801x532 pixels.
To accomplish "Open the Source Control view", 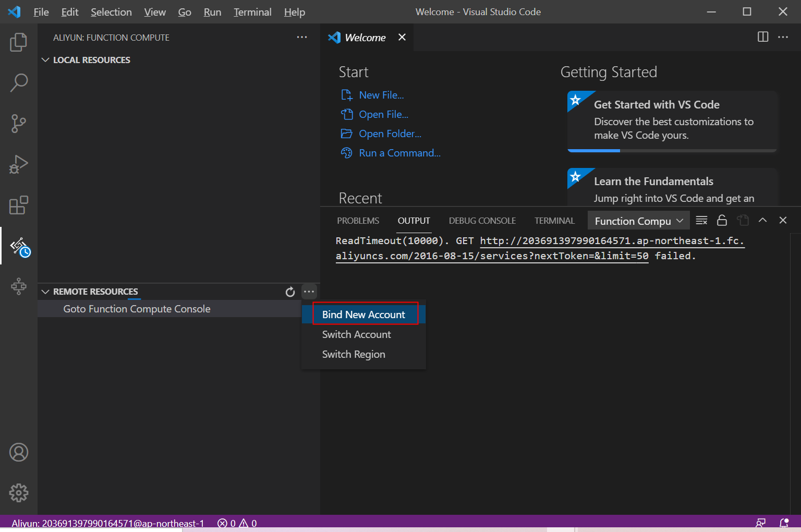I will pos(19,124).
